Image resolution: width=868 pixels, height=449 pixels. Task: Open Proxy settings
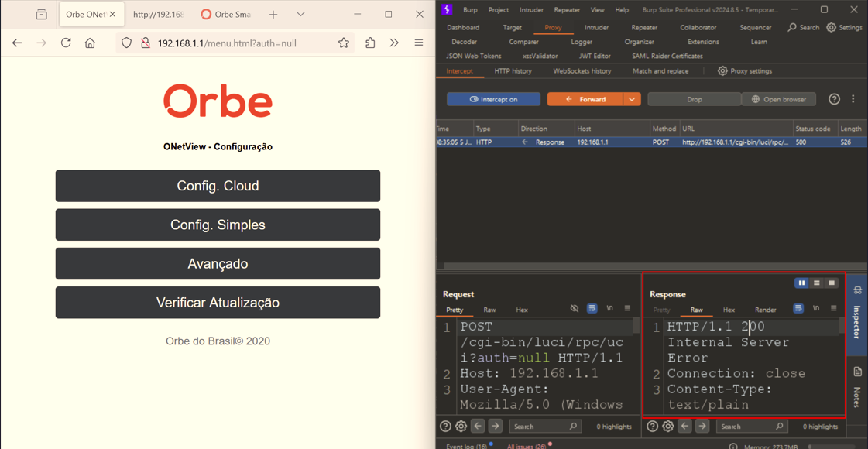click(745, 71)
